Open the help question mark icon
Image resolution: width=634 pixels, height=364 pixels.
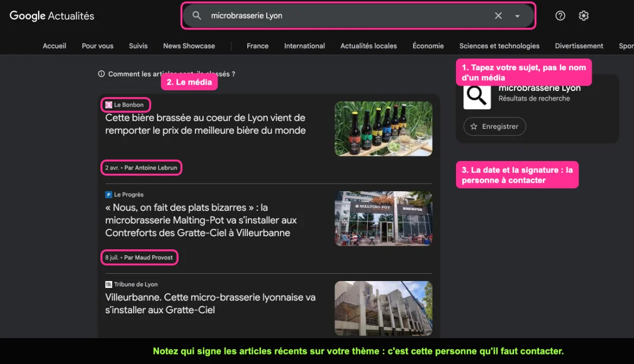(561, 16)
